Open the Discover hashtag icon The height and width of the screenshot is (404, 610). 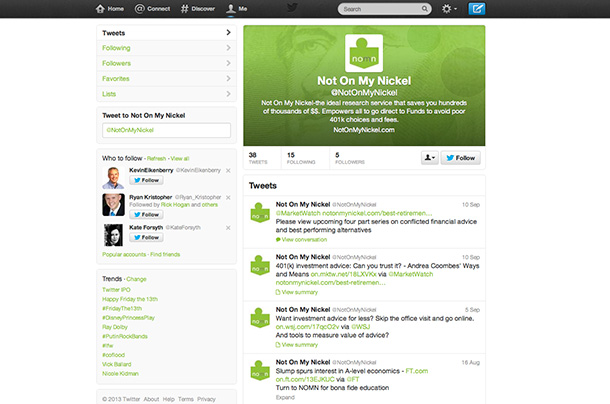(x=186, y=9)
